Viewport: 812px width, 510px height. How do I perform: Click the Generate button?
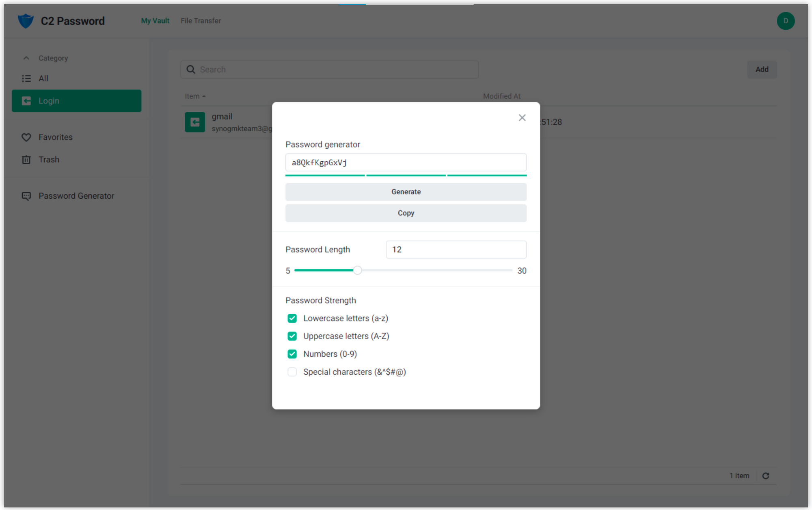[x=406, y=192]
